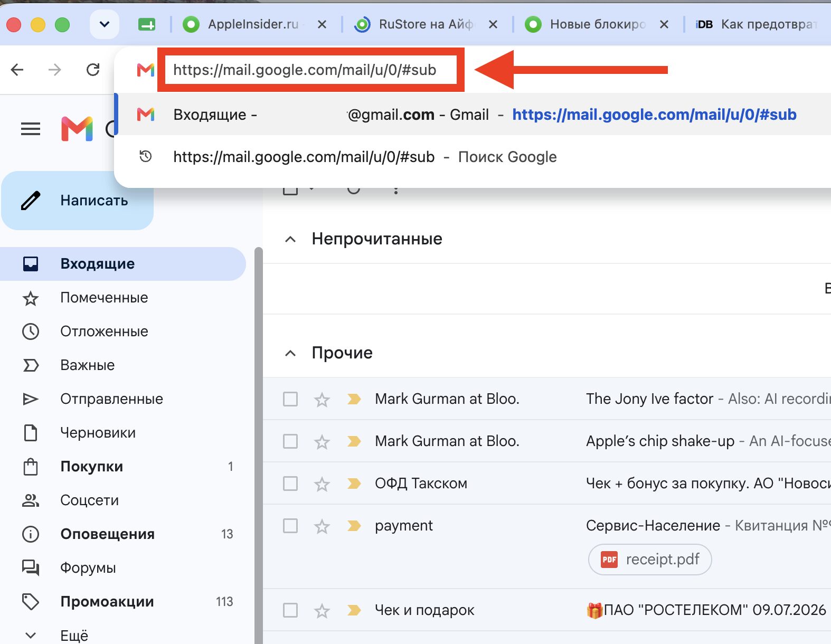Open the Черновики drafts folder
Viewport: 831px width, 644px height.
point(123,433)
